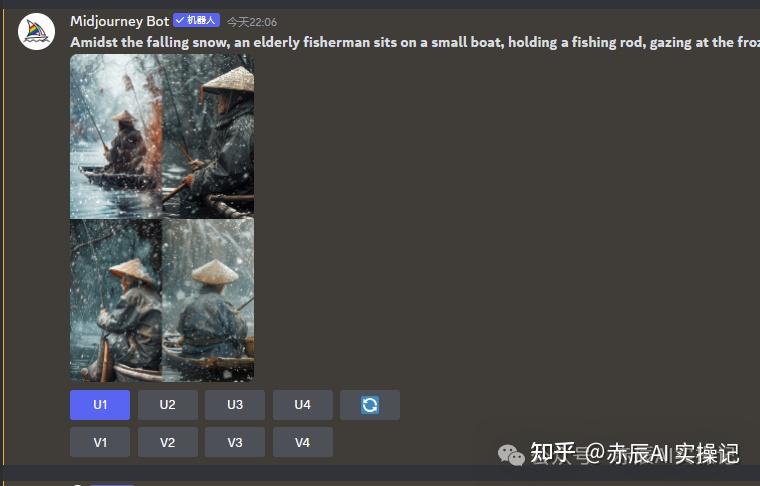The image size is (760, 486).
Task: Upscale the second image with U2
Action: pos(168,405)
